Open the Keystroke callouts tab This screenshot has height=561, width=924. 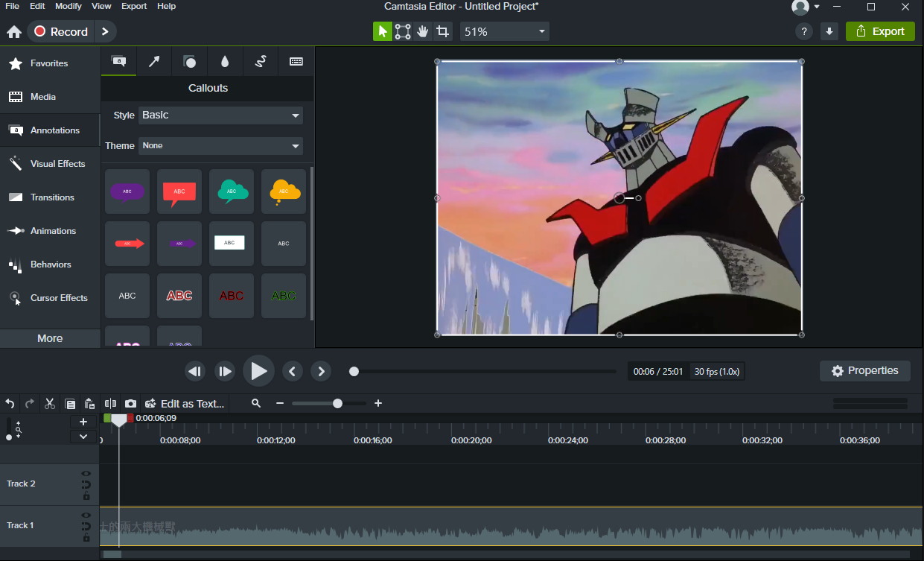[x=296, y=62]
